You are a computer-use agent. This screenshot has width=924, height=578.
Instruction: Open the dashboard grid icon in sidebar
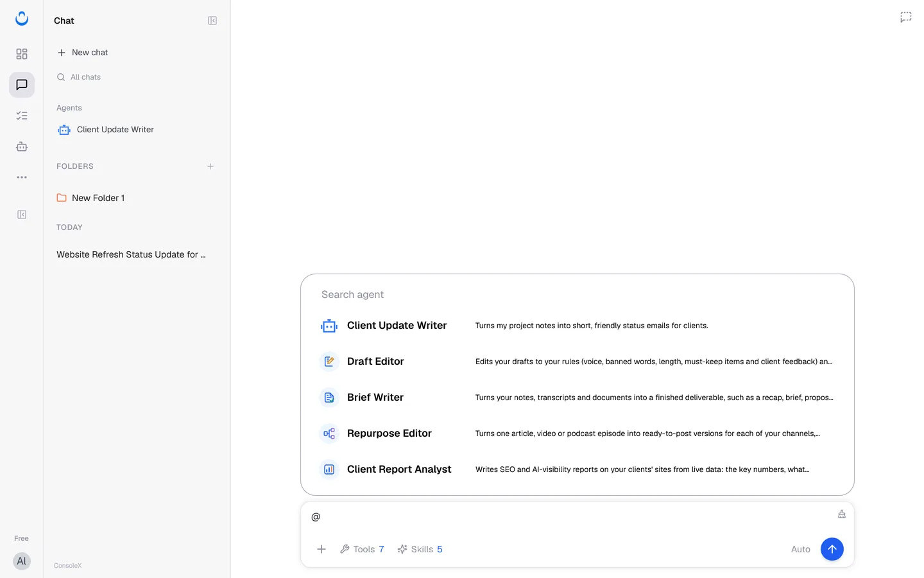[x=22, y=54]
